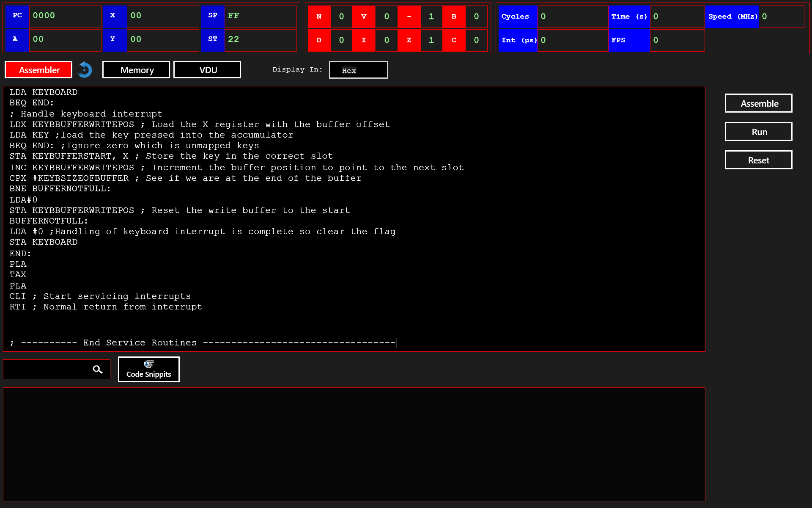Toggle the V overflow flag

pyautogui.click(x=364, y=17)
